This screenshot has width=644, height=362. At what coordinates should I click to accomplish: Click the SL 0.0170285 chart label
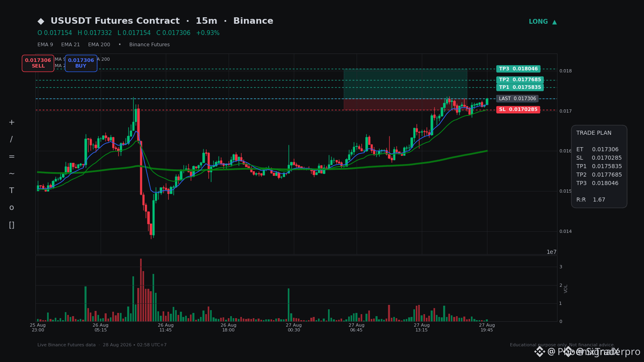tap(518, 109)
